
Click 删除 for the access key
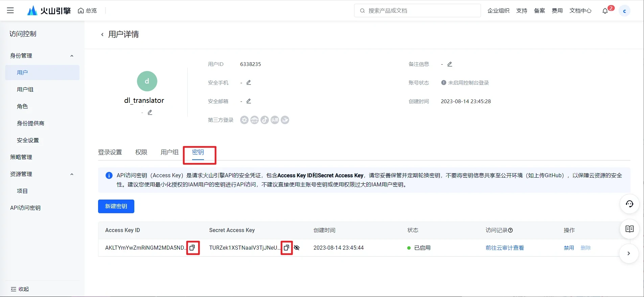click(585, 248)
